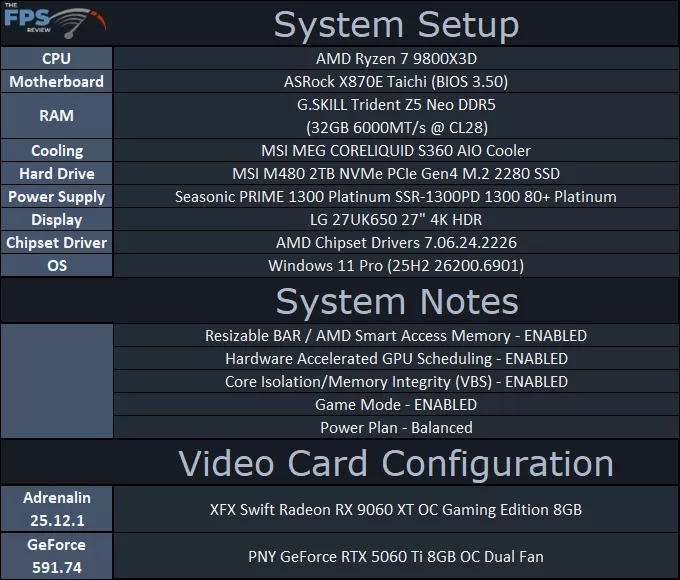Select 'MSI MEG CORELIQUID S360 AIO Cooler'
Viewport: 680px width, 580px height.
click(396, 151)
